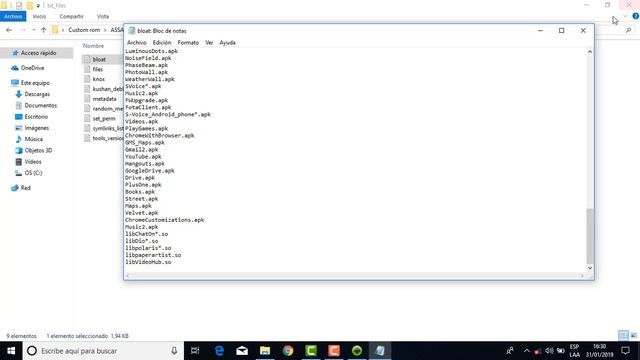Select the set_perm file in list
The width and height of the screenshot is (640, 360).
104,118
